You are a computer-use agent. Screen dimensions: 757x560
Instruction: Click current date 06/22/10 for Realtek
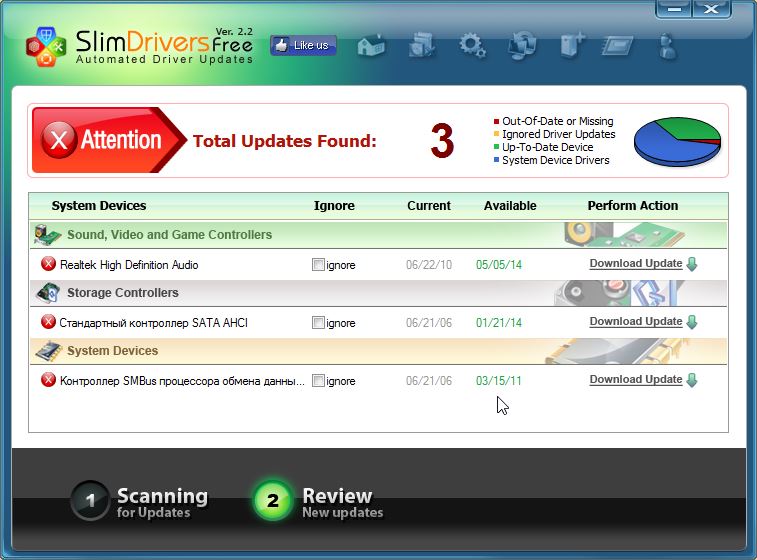(x=429, y=265)
